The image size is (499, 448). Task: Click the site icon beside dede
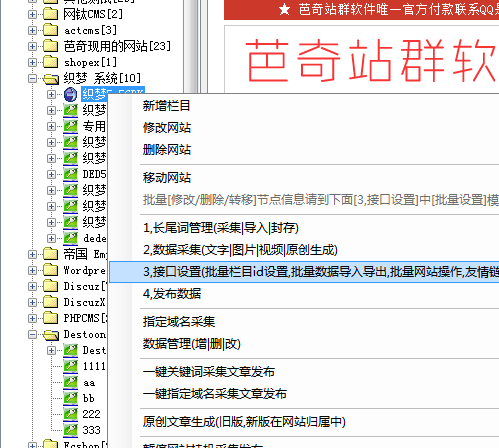70,238
